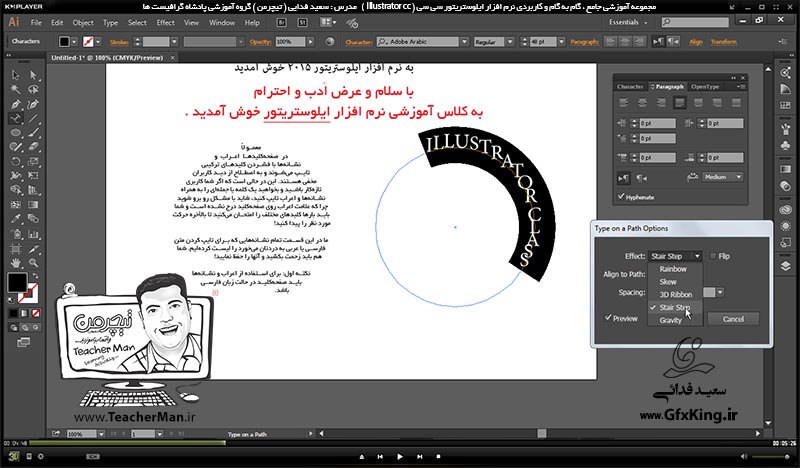Switch to the Character tab

point(630,87)
